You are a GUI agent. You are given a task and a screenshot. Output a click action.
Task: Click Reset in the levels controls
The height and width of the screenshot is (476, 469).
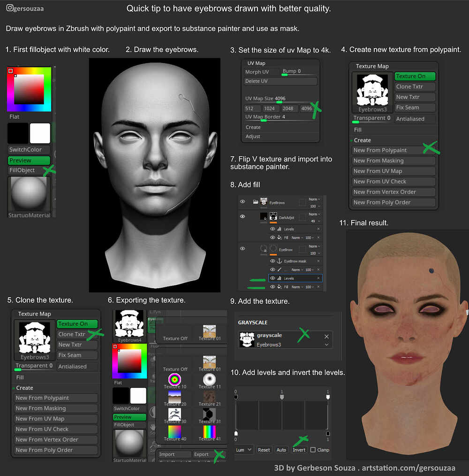[x=264, y=450]
